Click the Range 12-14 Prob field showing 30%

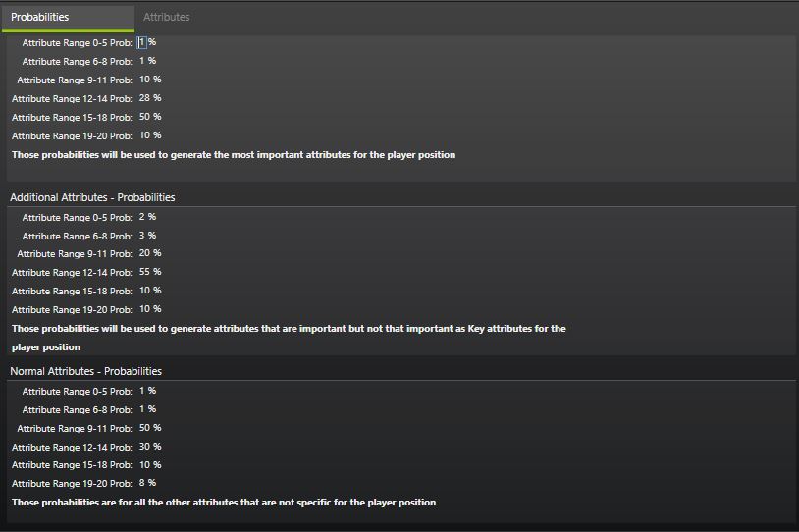144,447
